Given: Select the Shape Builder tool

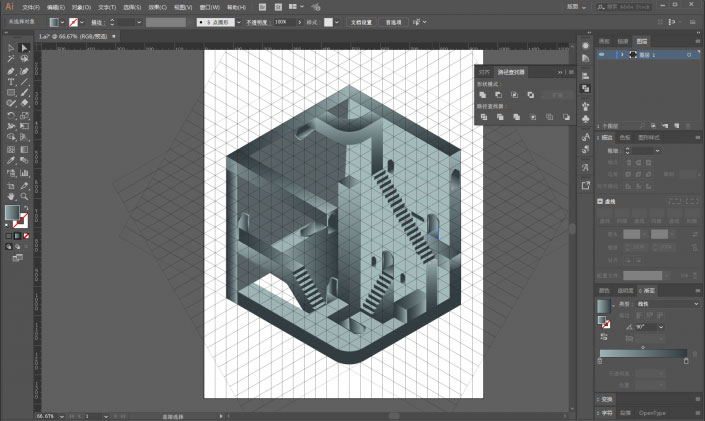Looking at the screenshot, I should pyautogui.click(x=11, y=138).
